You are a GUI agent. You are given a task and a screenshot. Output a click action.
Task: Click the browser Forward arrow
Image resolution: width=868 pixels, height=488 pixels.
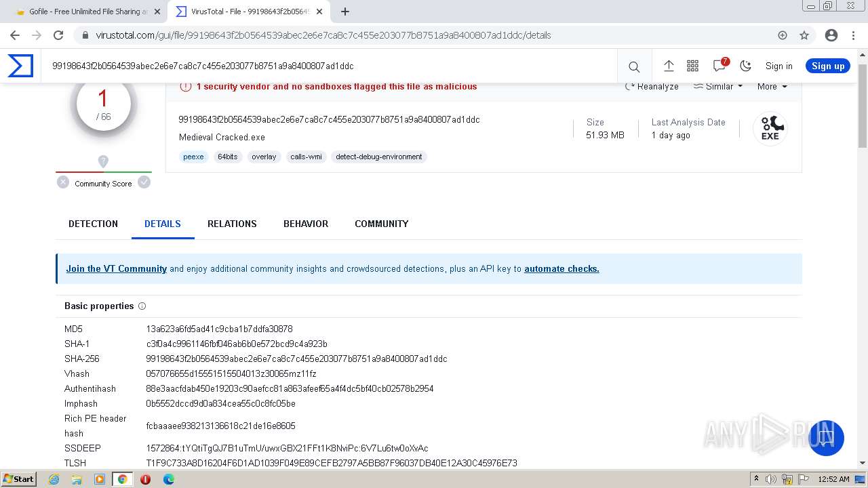[x=37, y=35]
